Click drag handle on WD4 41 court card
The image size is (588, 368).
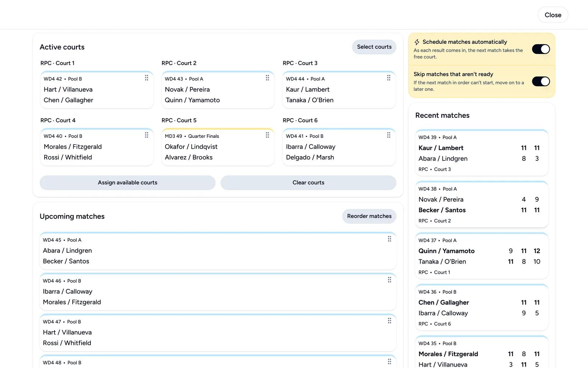tap(389, 135)
